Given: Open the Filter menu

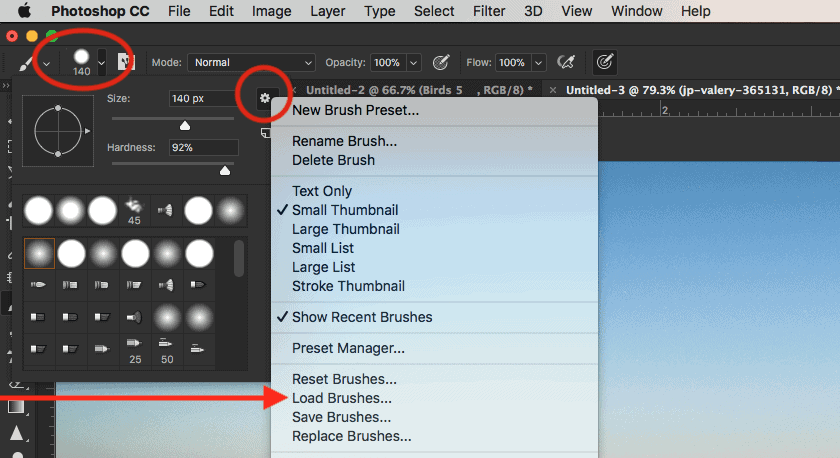Looking at the screenshot, I should pyautogui.click(x=489, y=11).
